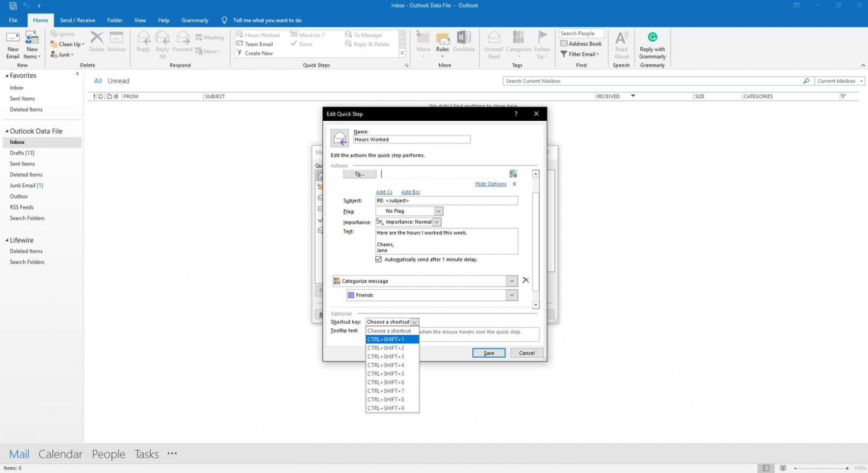
Task: Open the File tab
Action: (13, 20)
